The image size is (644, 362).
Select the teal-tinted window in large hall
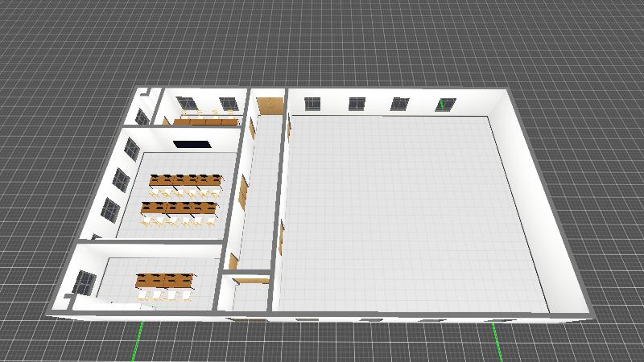(x=442, y=104)
